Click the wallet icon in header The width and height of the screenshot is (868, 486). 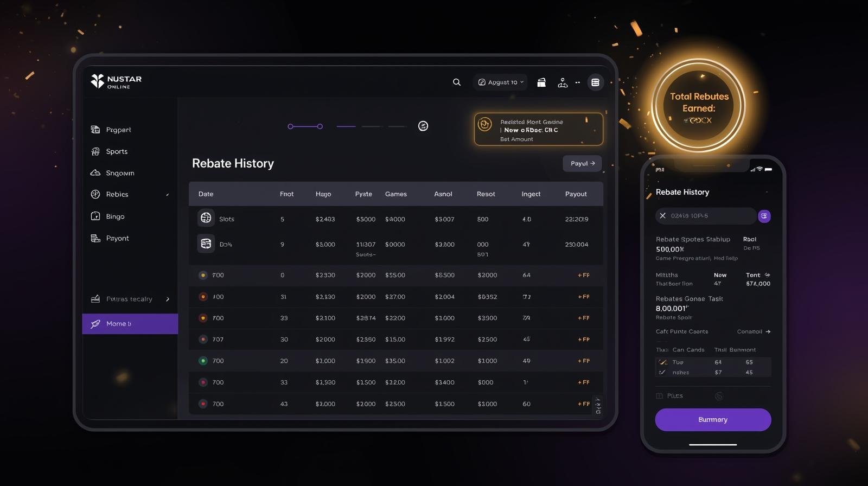(541, 82)
